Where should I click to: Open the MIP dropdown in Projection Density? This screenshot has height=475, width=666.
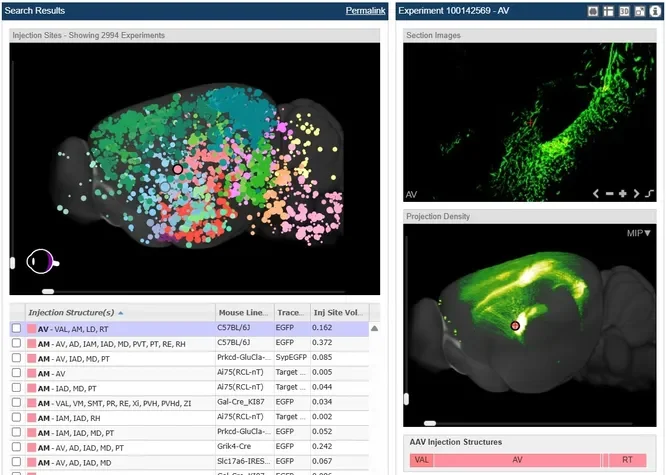tap(639, 233)
